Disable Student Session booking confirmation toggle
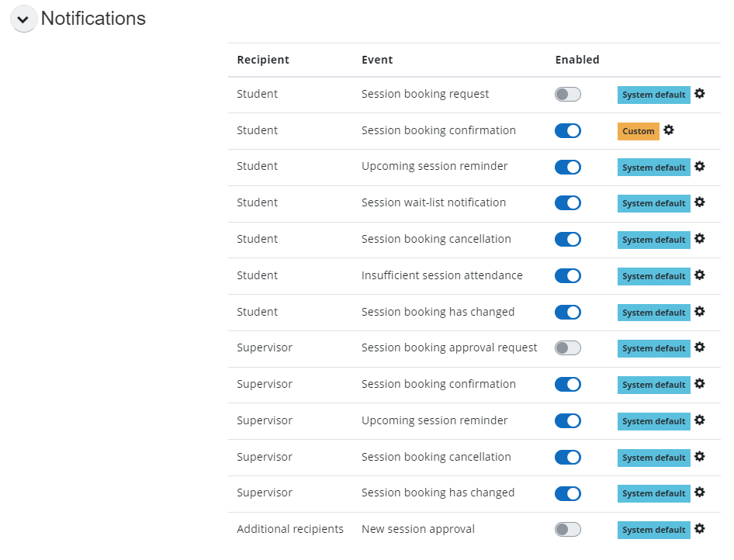The width and height of the screenshot is (734, 560). click(x=567, y=131)
